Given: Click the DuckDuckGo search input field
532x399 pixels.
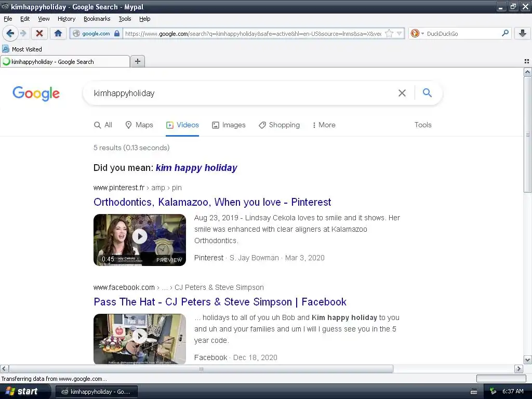Looking at the screenshot, I should (462, 34).
